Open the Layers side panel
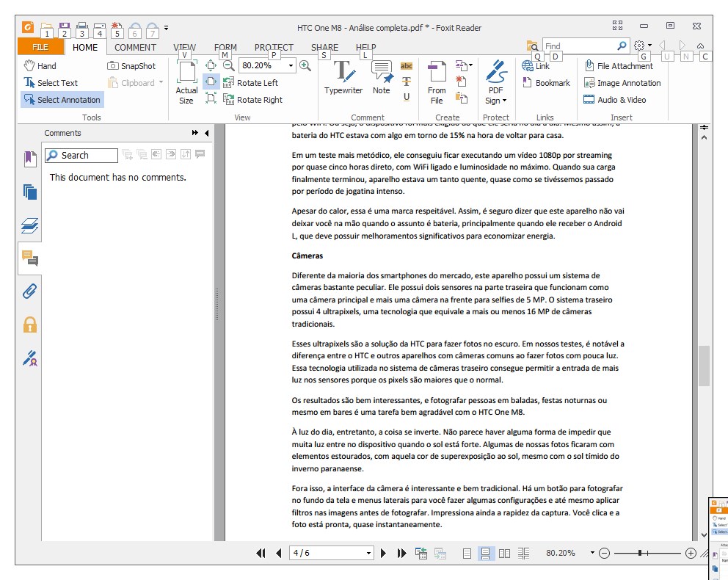 (29, 225)
